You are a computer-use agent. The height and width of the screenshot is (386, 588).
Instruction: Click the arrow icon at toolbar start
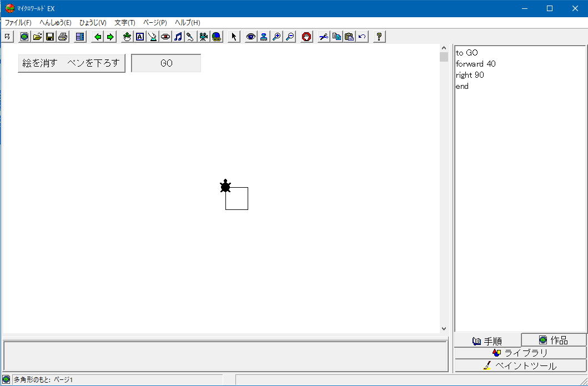(7, 37)
